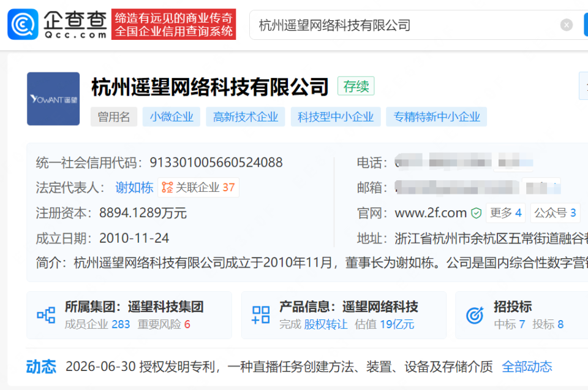Image resolution: width=588 pixels, height=390 pixels.
Task: Open 中标 7 count
Action: pos(510,324)
